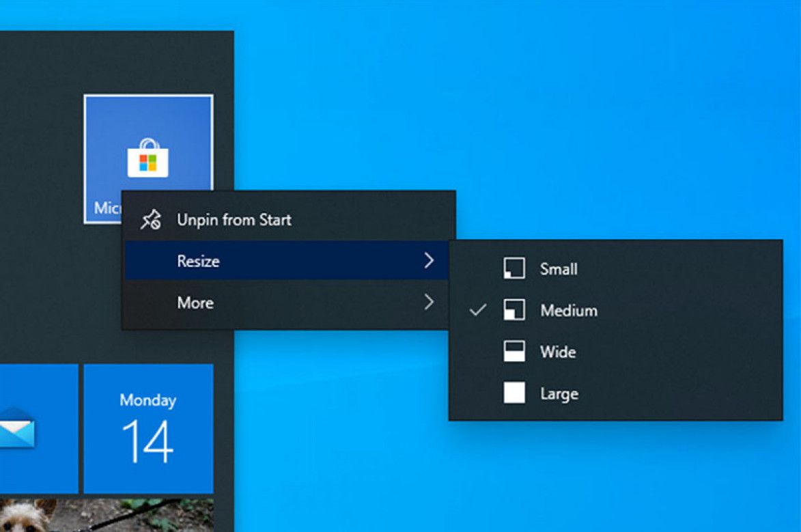Open the Photos tile with dog picture
This screenshot has height=532, width=801.
coord(107,515)
